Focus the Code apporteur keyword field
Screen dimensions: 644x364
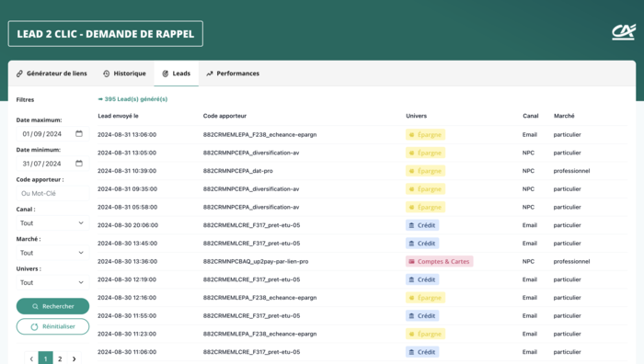tap(52, 193)
